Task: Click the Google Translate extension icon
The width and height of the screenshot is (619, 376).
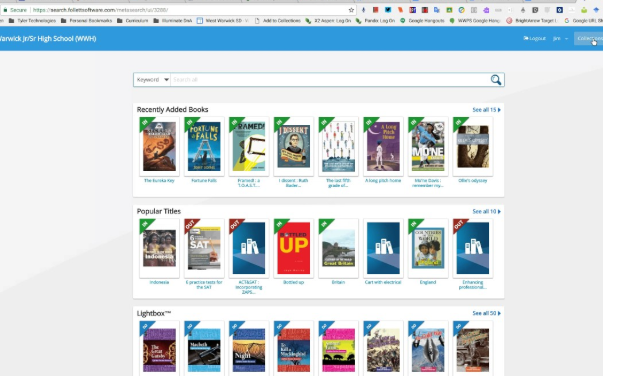Action: click(x=437, y=10)
